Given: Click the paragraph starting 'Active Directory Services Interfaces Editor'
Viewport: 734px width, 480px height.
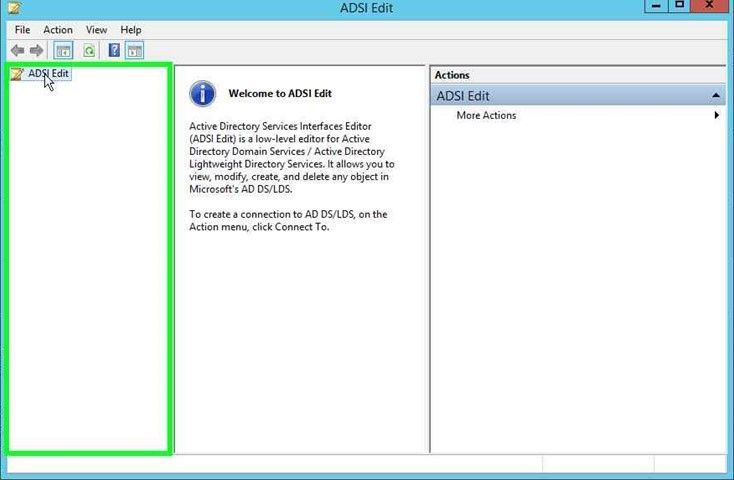Looking at the screenshot, I should pos(292,158).
